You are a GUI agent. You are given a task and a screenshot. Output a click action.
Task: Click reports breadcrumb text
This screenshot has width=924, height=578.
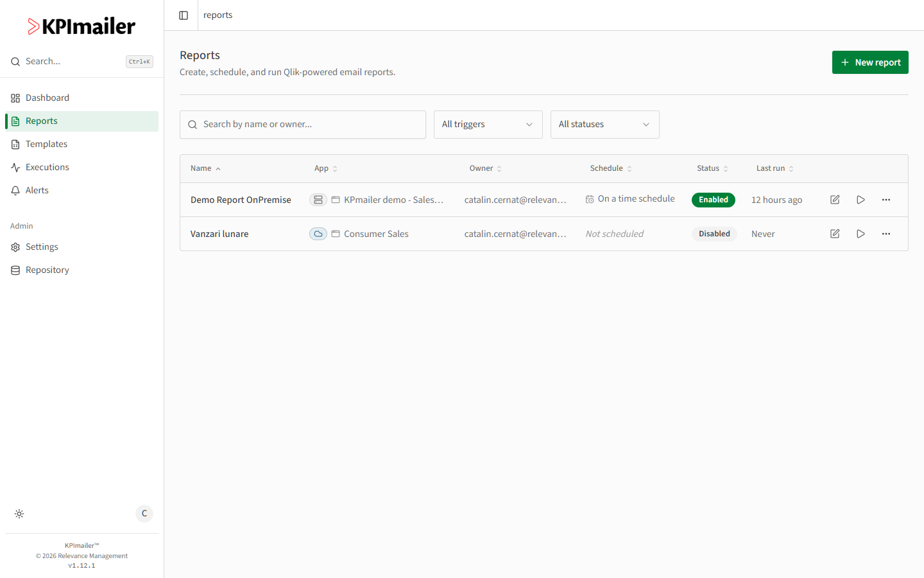218,15
